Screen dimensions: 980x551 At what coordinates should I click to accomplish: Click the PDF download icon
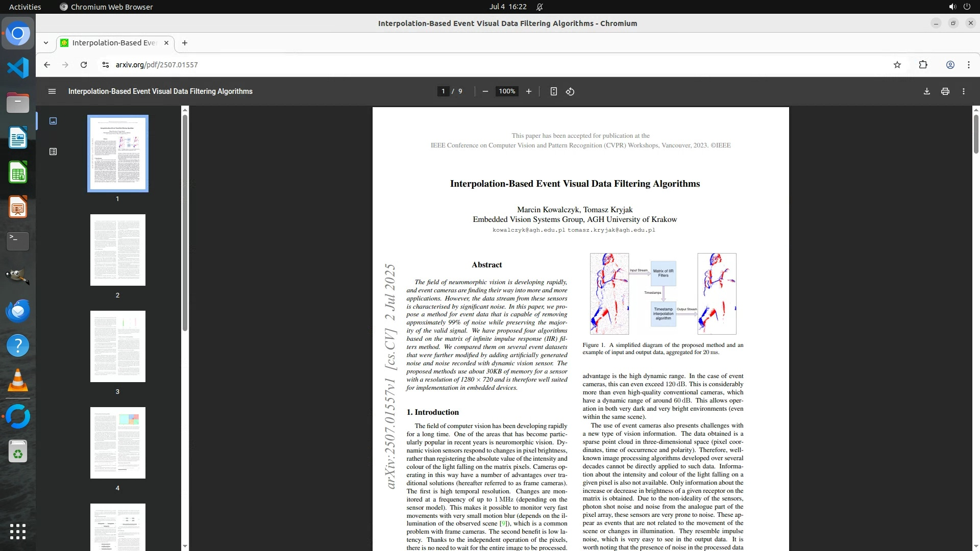pos(926,91)
